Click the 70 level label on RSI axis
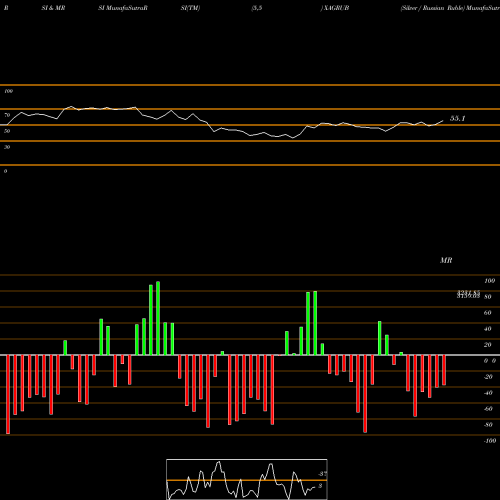The width and height of the screenshot is (500, 500). [7, 115]
